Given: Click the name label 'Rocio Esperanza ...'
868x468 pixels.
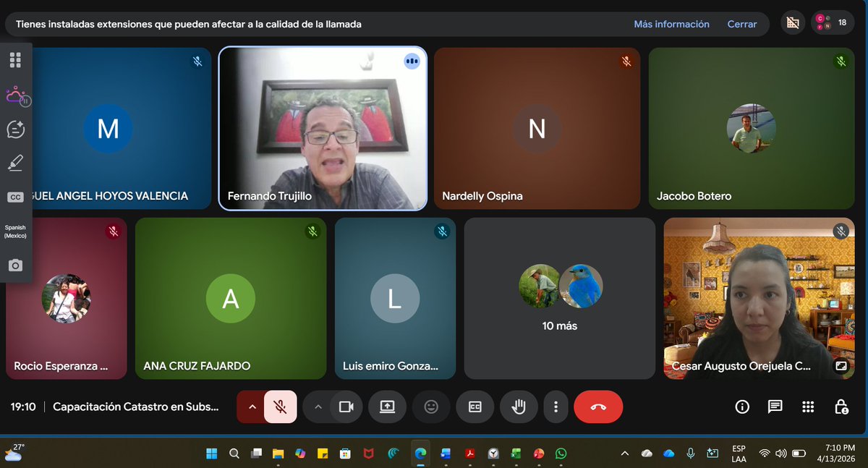Looking at the screenshot, I should point(61,366).
